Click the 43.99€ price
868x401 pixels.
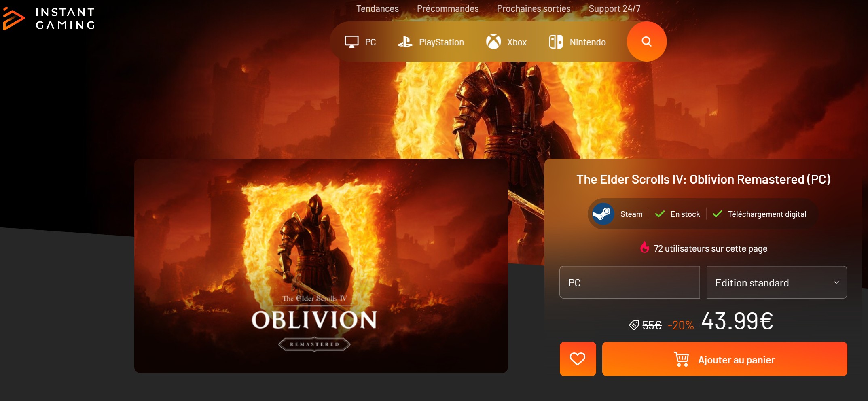pyautogui.click(x=737, y=321)
